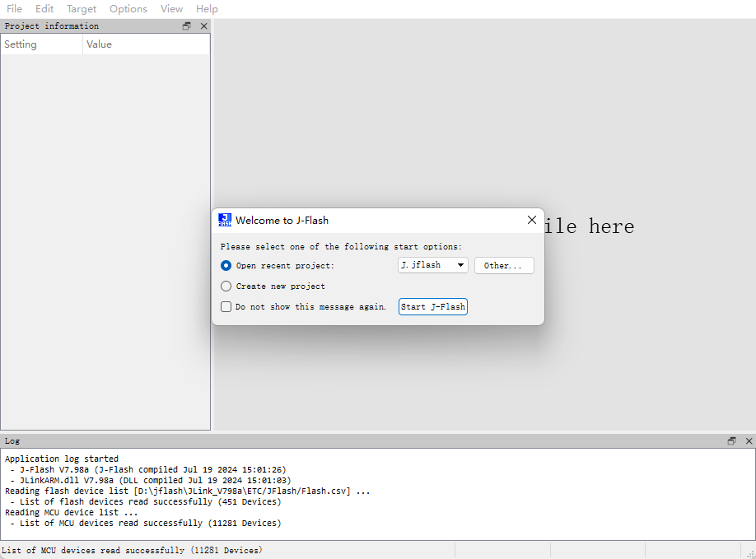Close the Welcome to J-Flash dialog
The width and height of the screenshot is (756, 559).
coord(532,220)
